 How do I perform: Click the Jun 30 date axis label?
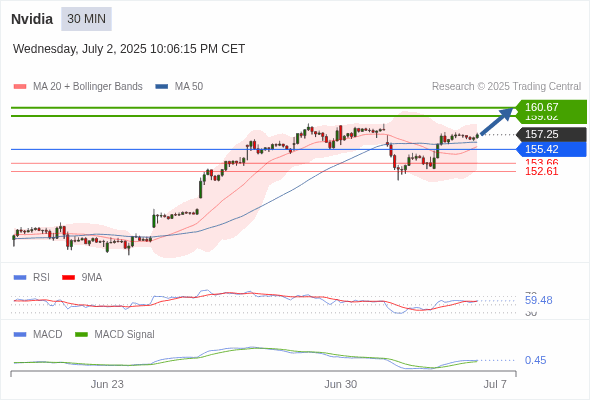point(341,384)
